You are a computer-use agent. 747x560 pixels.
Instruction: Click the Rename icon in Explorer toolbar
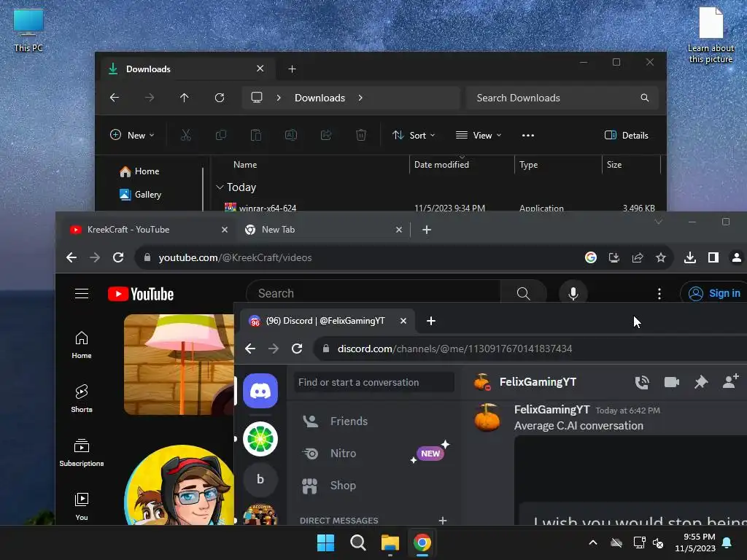click(290, 135)
